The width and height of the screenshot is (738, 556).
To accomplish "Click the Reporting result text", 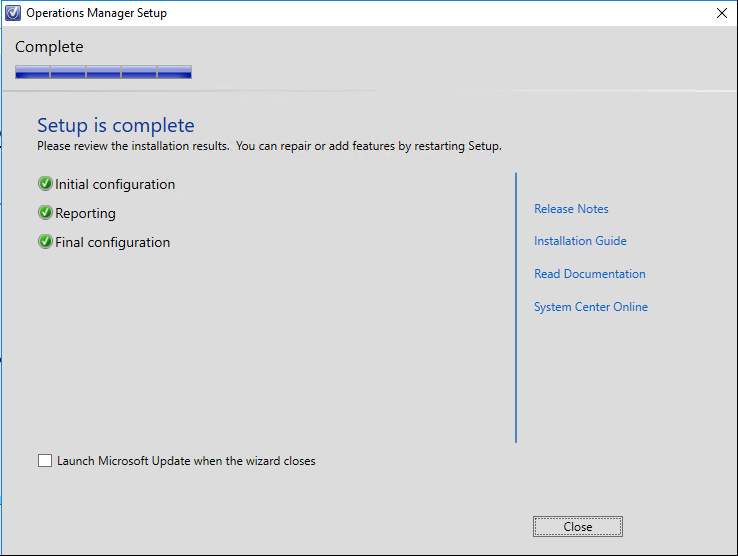I will click(85, 213).
